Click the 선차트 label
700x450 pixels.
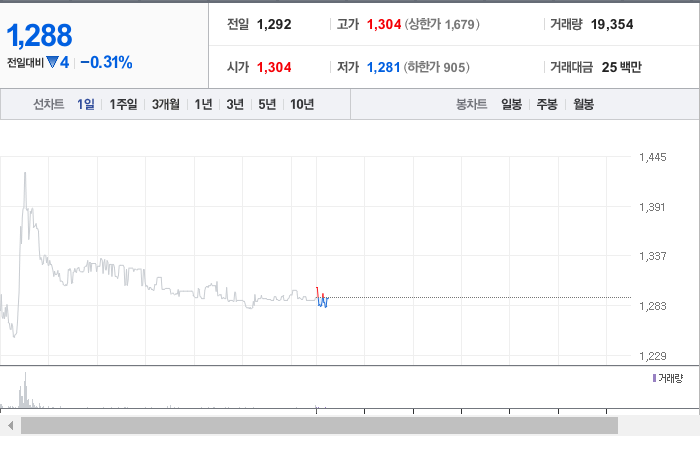pos(49,104)
